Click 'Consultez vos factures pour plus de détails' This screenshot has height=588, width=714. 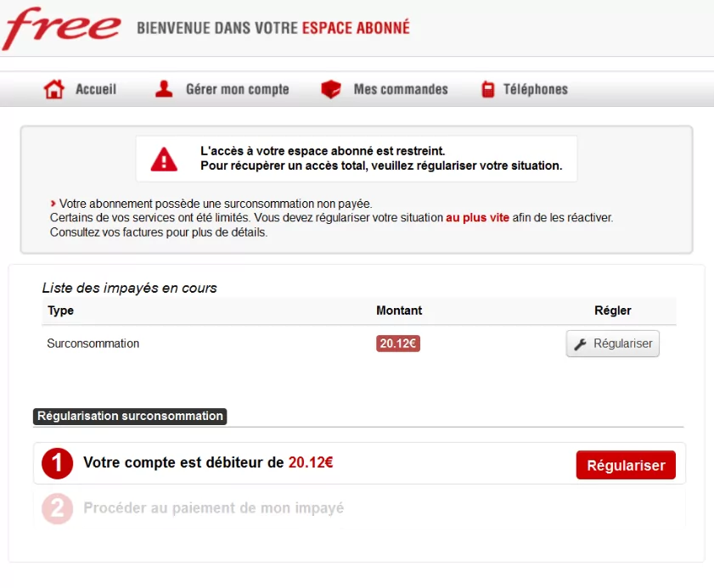[159, 232]
